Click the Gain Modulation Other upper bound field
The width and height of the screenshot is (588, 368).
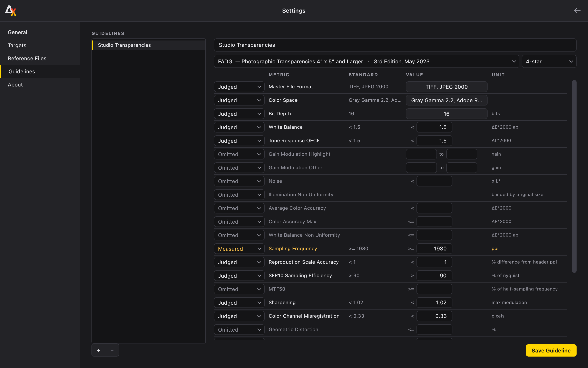pyautogui.click(x=462, y=167)
